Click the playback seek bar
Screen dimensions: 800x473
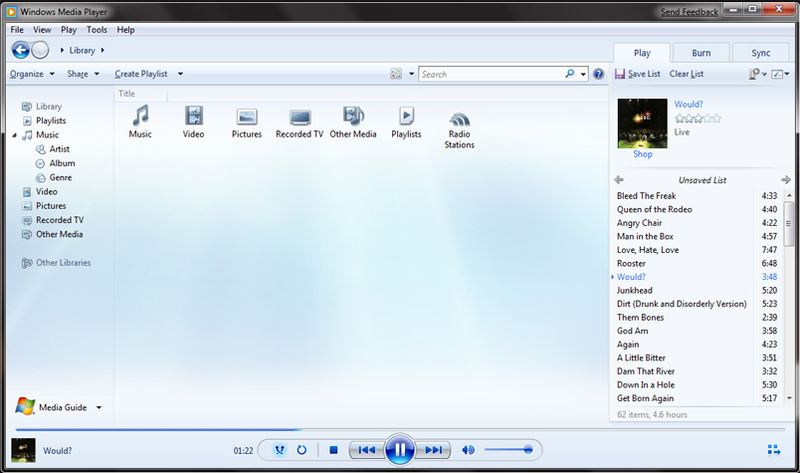[x=399, y=430]
